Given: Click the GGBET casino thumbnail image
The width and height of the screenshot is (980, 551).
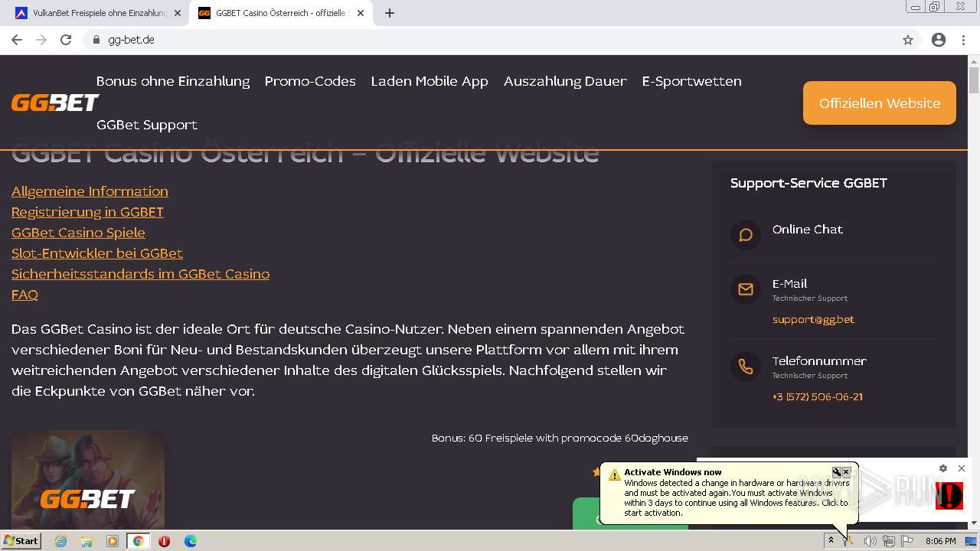Looking at the screenshot, I should (x=88, y=478).
